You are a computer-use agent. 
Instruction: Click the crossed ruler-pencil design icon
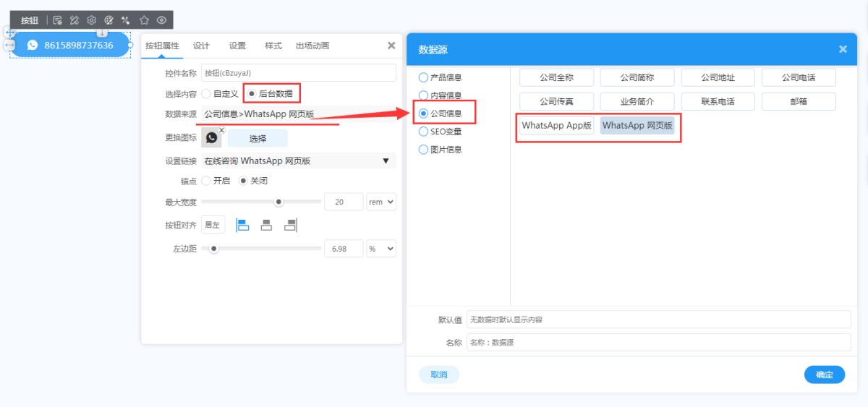74,20
